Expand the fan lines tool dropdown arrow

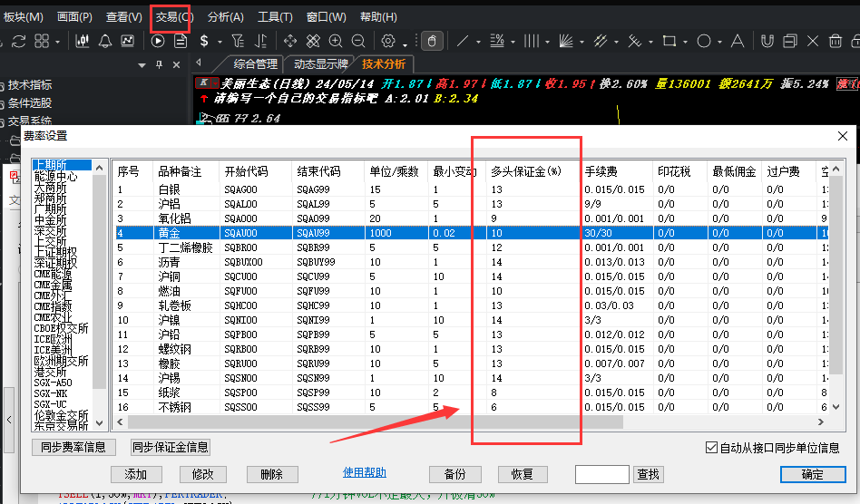[581, 43]
